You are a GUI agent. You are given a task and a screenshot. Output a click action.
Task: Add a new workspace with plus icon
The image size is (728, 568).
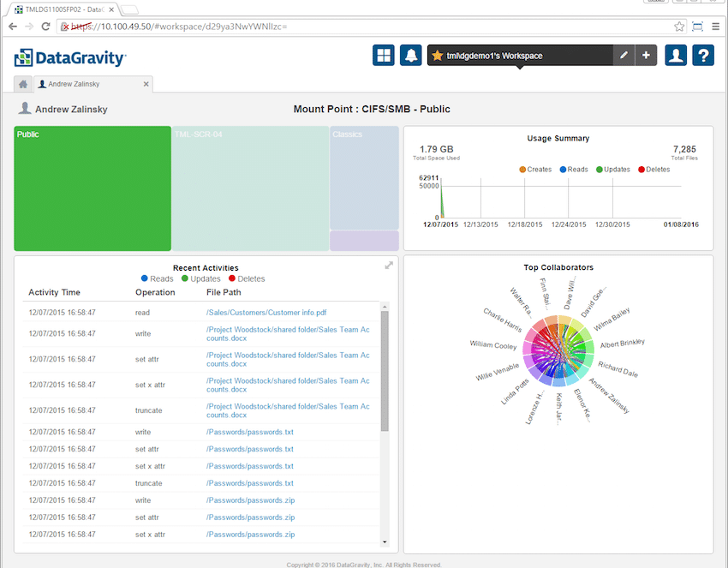[x=646, y=56]
